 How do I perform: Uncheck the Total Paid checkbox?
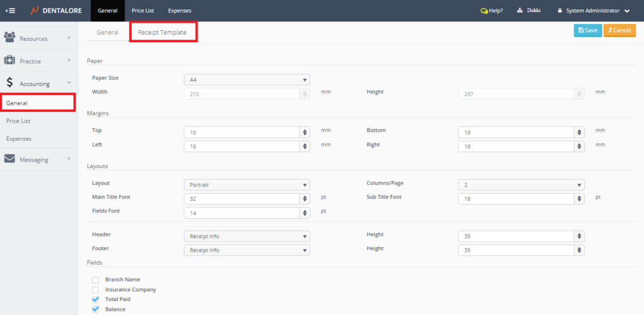tap(96, 300)
